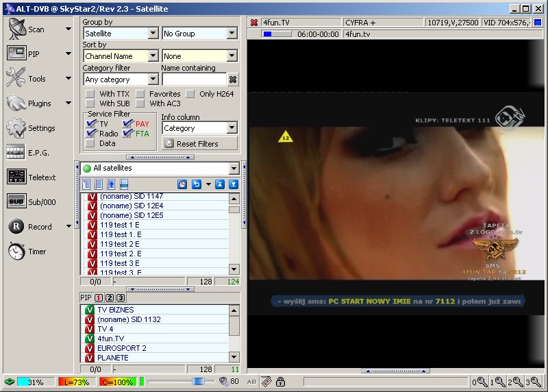Click the padlock icon in status bar
Screen dimensions: 548x392
pyautogui.click(x=281, y=382)
